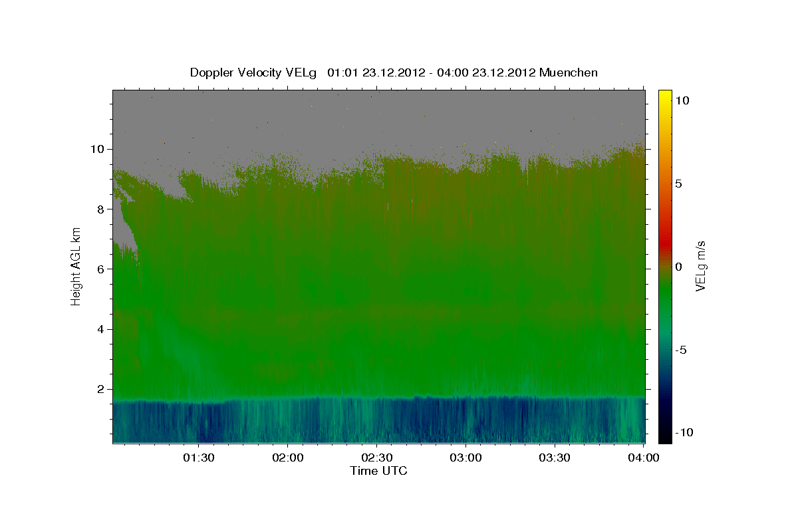Select the 03:30 time tick label
798x532 pixels.
[555, 458]
